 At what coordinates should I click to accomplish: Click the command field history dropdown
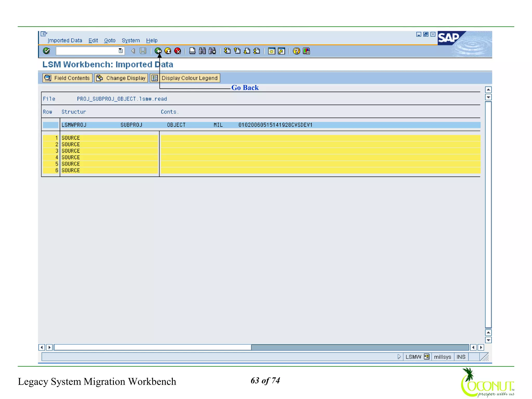point(121,51)
